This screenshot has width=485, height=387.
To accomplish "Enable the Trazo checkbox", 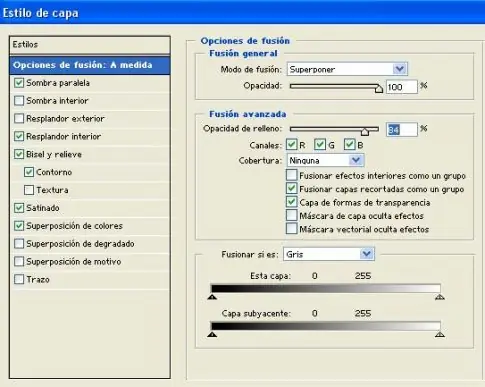I will [x=19, y=279].
